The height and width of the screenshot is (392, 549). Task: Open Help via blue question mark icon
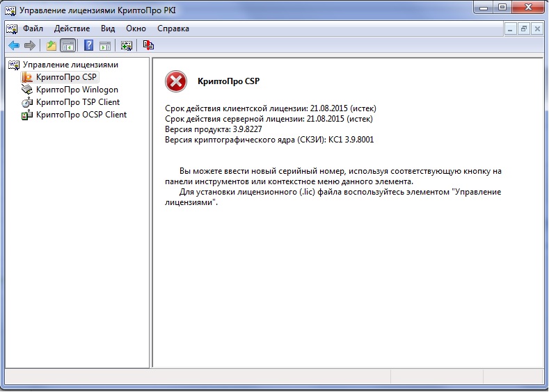click(x=88, y=45)
